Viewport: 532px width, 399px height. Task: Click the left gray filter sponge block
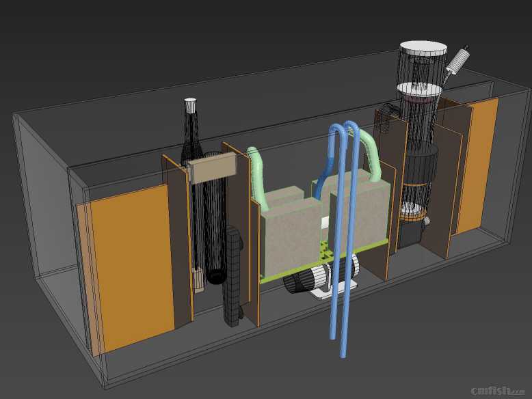pyautogui.click(x=287, y=236)
